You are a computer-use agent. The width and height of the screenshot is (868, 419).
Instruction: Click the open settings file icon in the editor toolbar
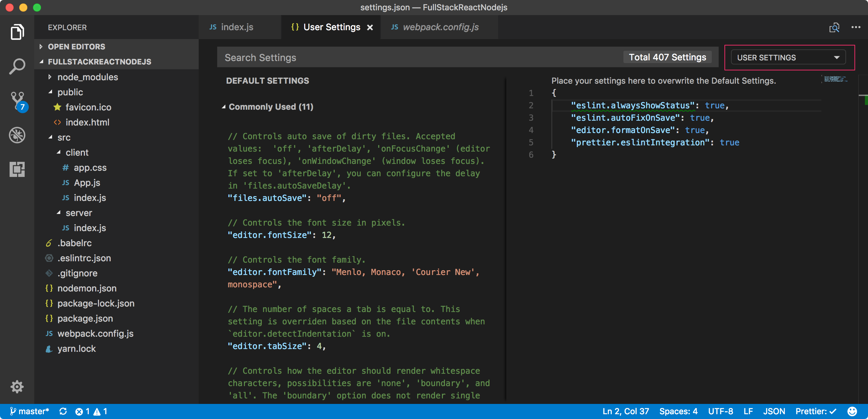834,27
